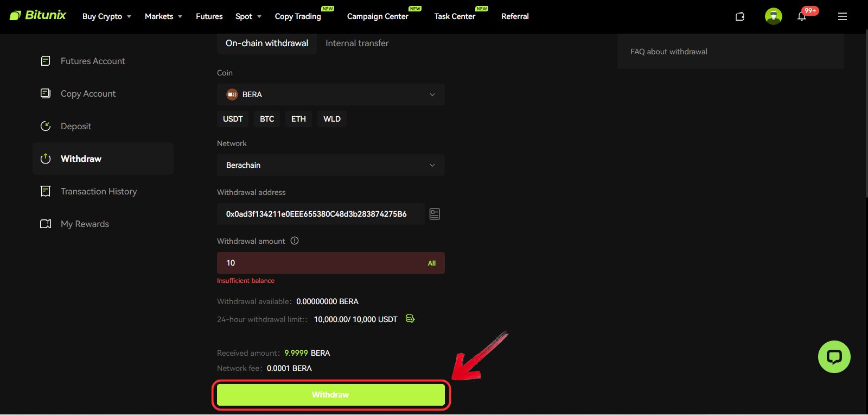This screenshot has height=416, width=868.
Task: Open the notifications bell
Action: [802, 17]
